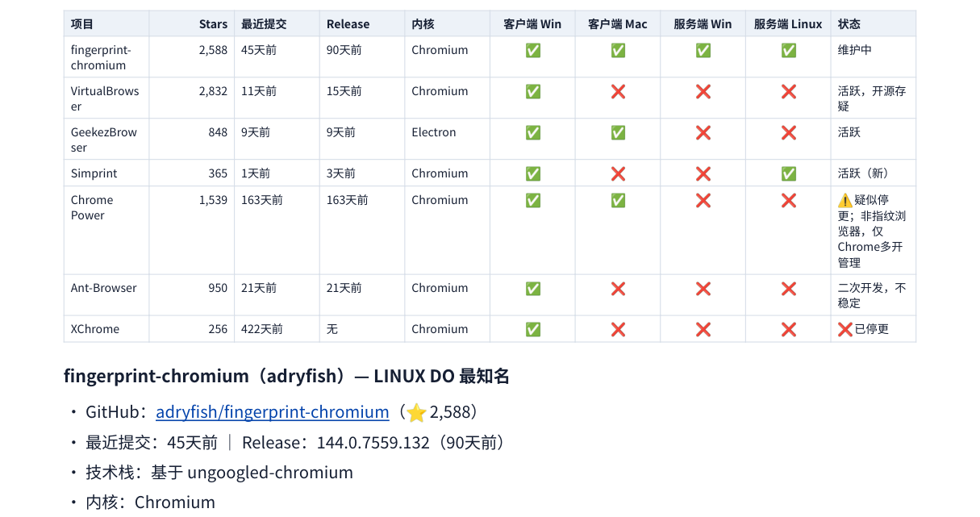Click red cross for Ant-Browser 服务端 Win
Viewport: 980px width, 517px height.
coord(703,289)
